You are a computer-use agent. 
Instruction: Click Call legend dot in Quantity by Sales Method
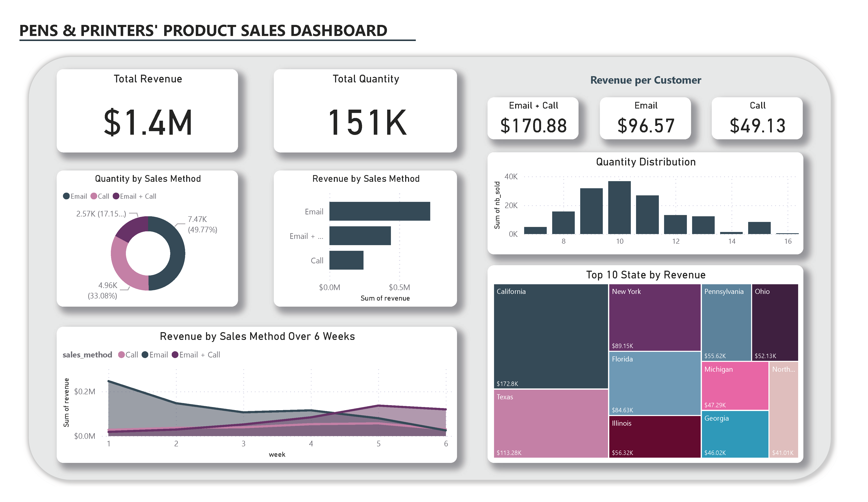tap(94, 196)
